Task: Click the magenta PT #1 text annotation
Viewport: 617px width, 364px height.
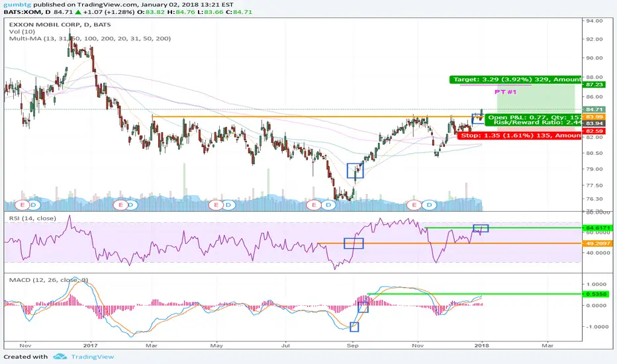Action: point(505,92)
